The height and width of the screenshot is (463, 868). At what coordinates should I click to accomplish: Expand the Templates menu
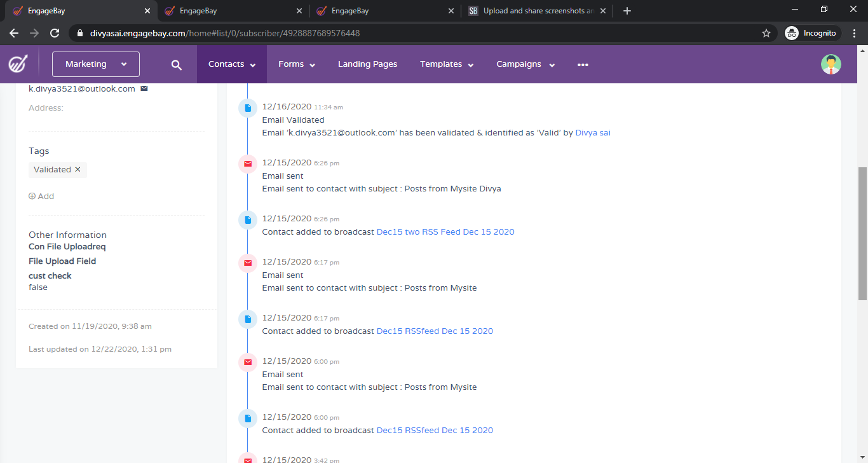[447, 64]
